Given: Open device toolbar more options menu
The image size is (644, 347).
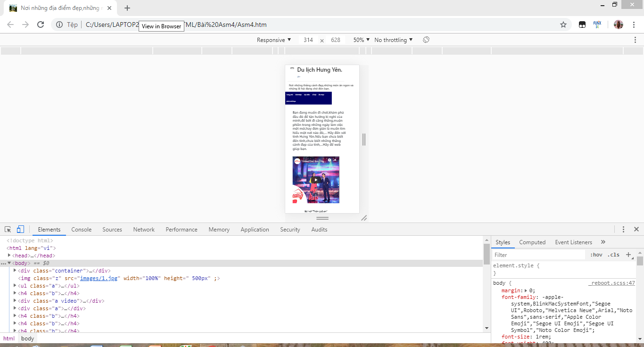Looking at the screenshot, I should click(x=635, y=40).
